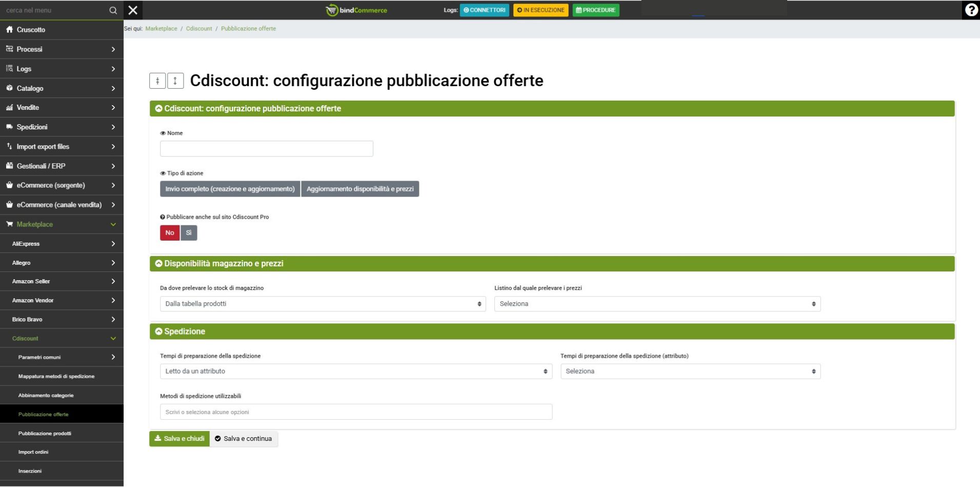The image size is (980, 487).
Task: Select Invio completo action type
Action: [230, 189]
